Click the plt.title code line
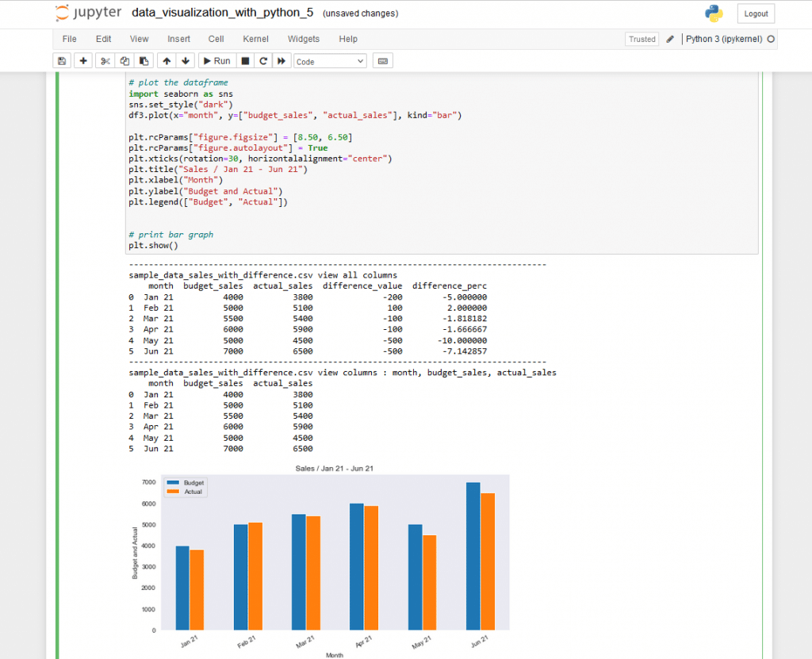 218,170
